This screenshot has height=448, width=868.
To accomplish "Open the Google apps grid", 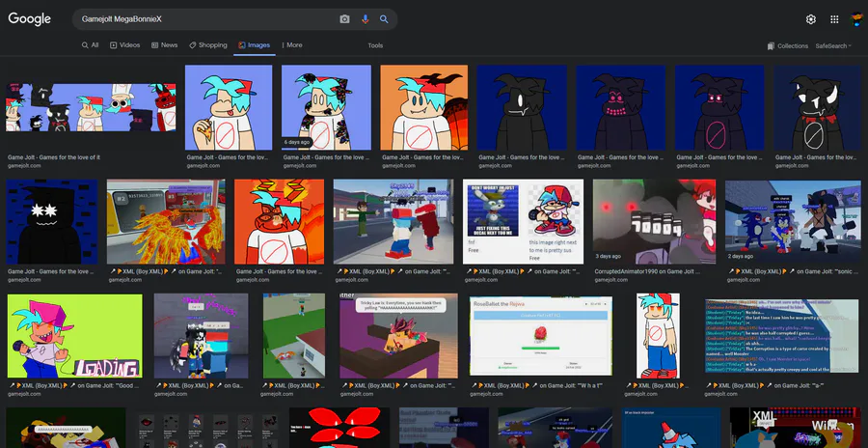I will pyautogui.click(x=834, y=19).
